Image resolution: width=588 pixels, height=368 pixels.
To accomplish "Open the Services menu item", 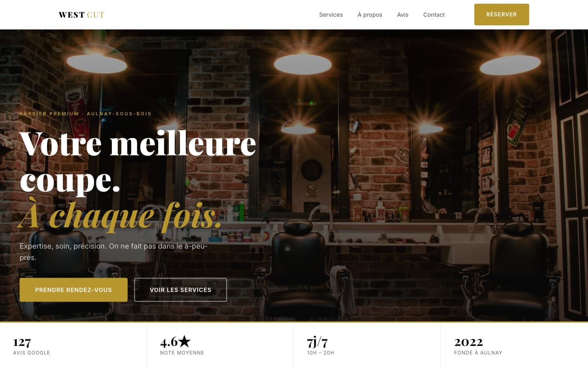I will pyautogui.click(x=331, y=15).
